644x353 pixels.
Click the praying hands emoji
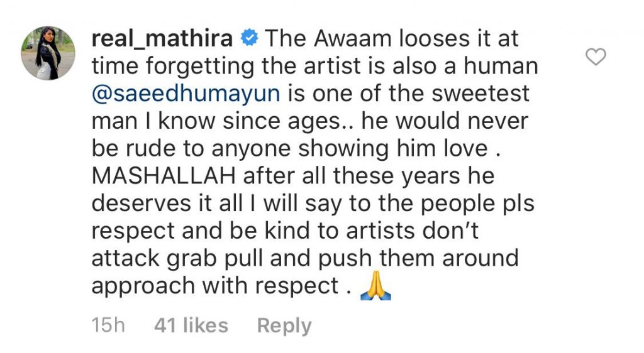(x=375, y=286)
